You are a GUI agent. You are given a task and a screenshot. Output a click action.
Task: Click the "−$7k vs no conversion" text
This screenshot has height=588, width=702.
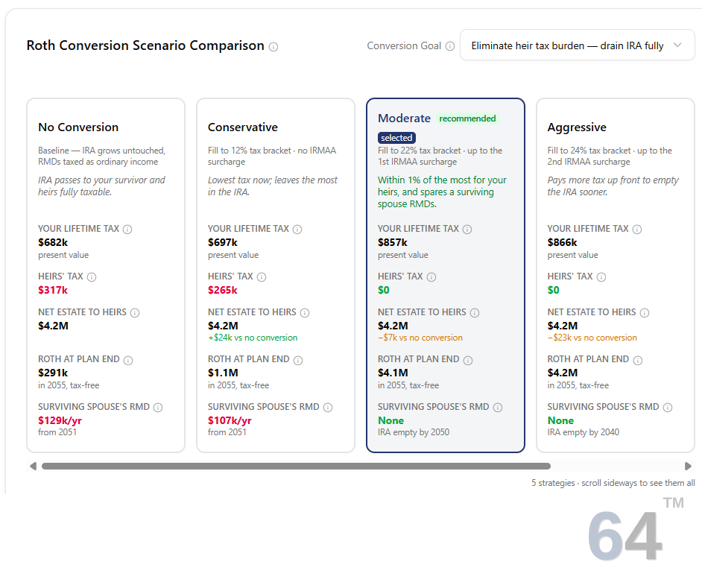click(420, 338)
